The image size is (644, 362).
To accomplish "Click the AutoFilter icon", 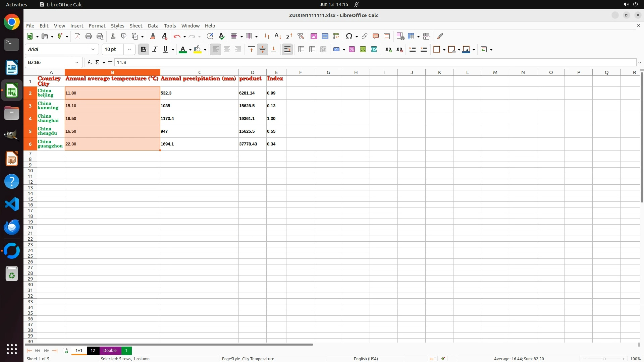I will point(301,36).
